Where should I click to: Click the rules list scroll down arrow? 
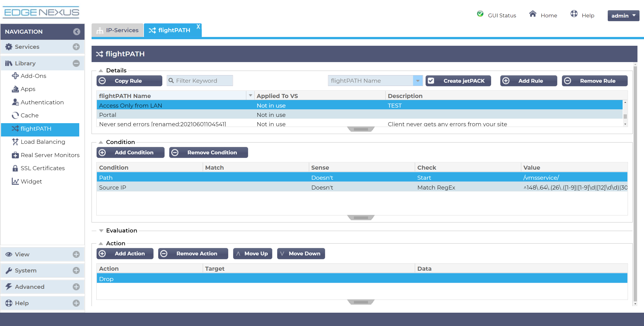pos(625,124)
